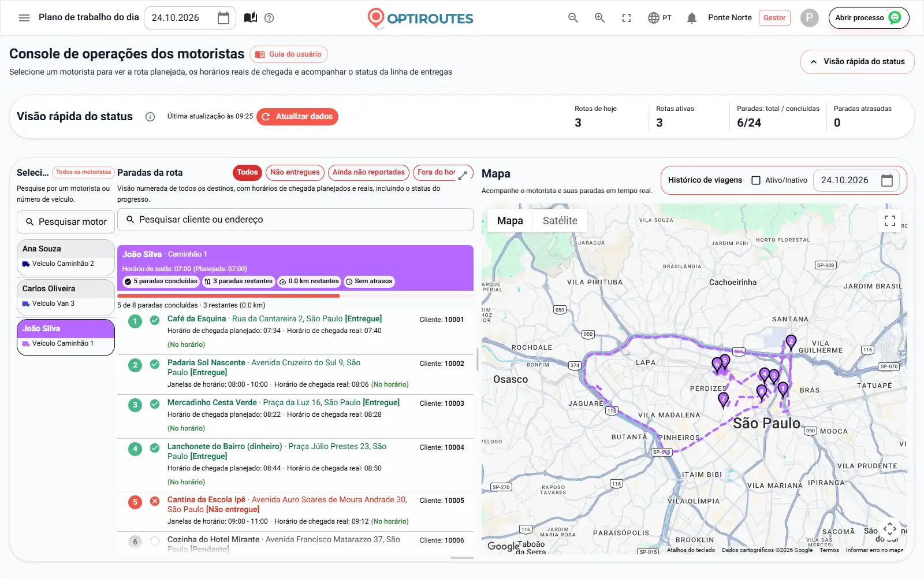Image resolution: width=924 pixels, height=578 pixels.
Task: Click failed X icon for Cantina da Escola Ipê
Action: (x=155, y=501)
